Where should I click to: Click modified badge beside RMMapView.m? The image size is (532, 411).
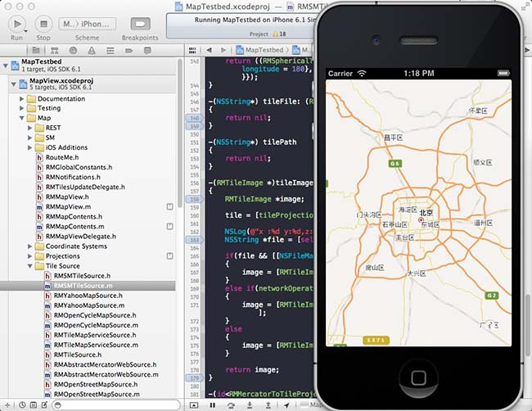click(170, 206)
